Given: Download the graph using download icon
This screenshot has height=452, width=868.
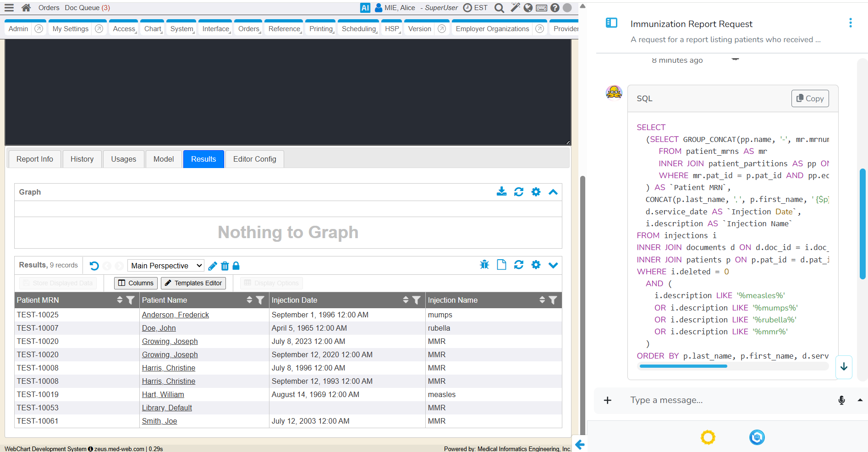Looking at the screenshot, I should tap(501, 192).
